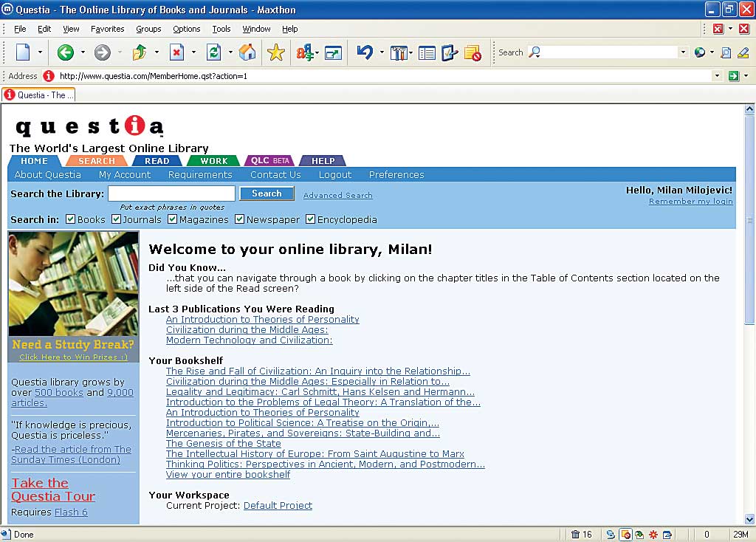This screenshot has height=542, width=756.
Task: Uncheck the Journals checkbox
Action: click(116, 219)
